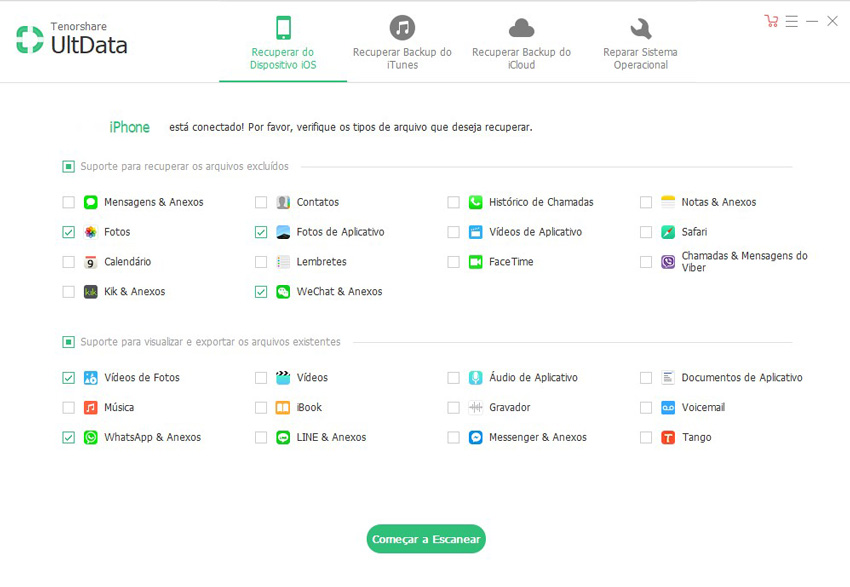Click the shopping cart icon
850x587 pixels.
coord(771,21)
